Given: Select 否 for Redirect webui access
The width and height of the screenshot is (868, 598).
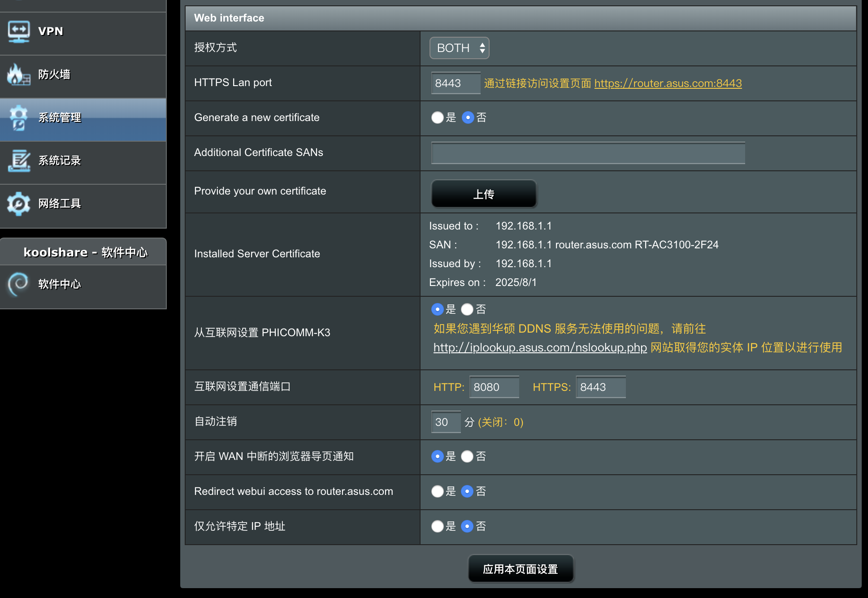Looking at the screenshot, I should click(467, 491).
